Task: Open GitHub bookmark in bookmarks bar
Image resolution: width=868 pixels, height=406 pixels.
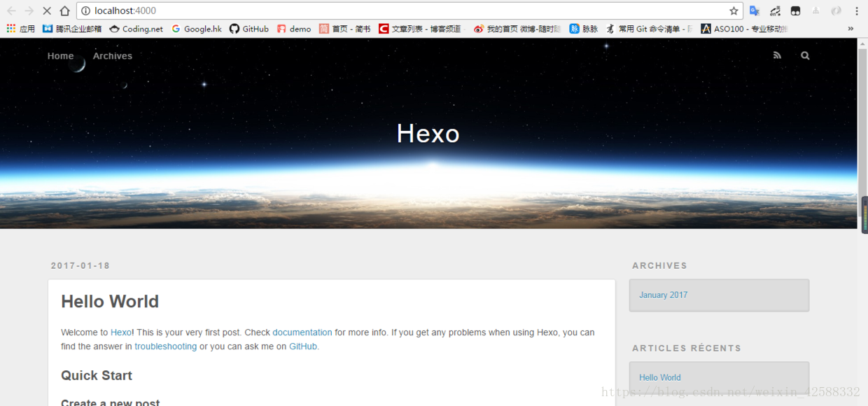Action: (x=249, y=29)
